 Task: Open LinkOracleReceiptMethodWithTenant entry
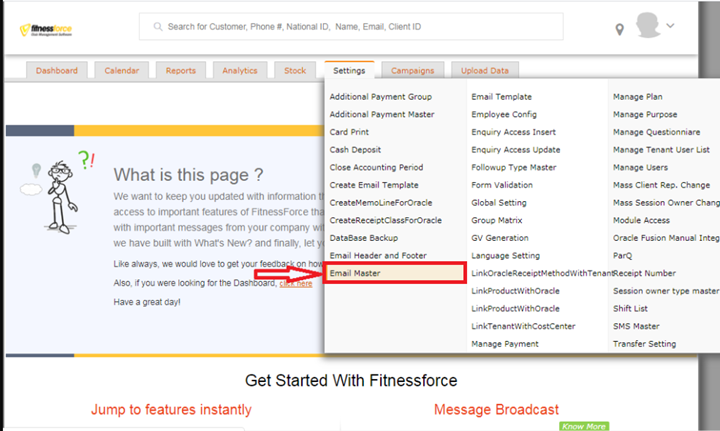[x=542, y=274]
